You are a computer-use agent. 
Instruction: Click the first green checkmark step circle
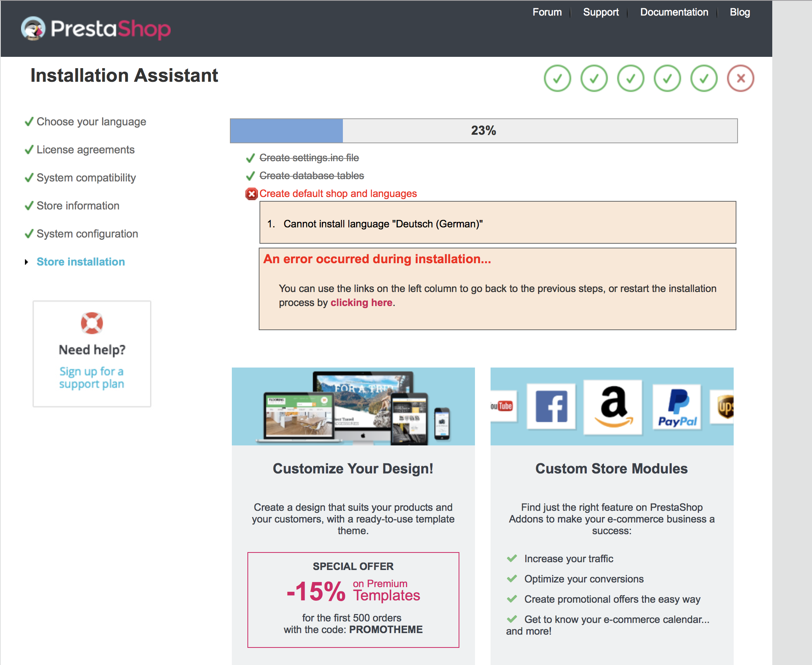coord(557,78)
